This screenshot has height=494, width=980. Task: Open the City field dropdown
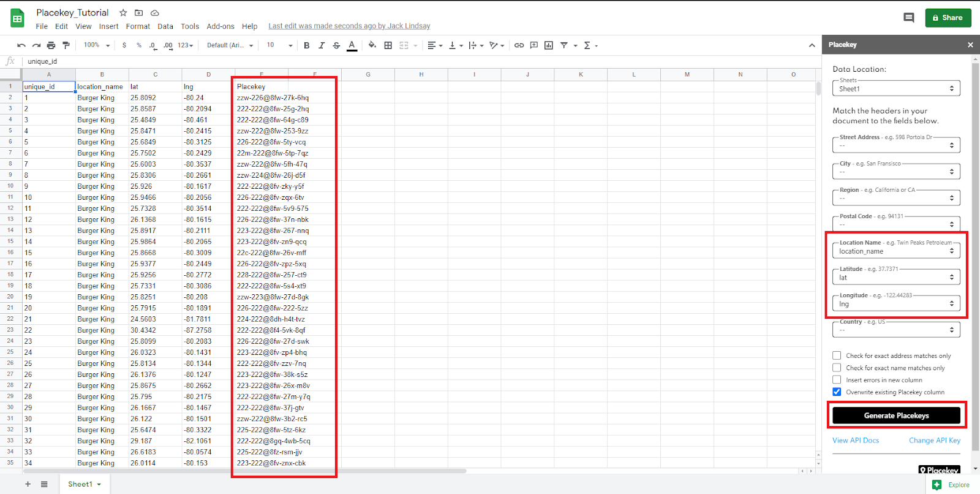click(x=896, y=172)
